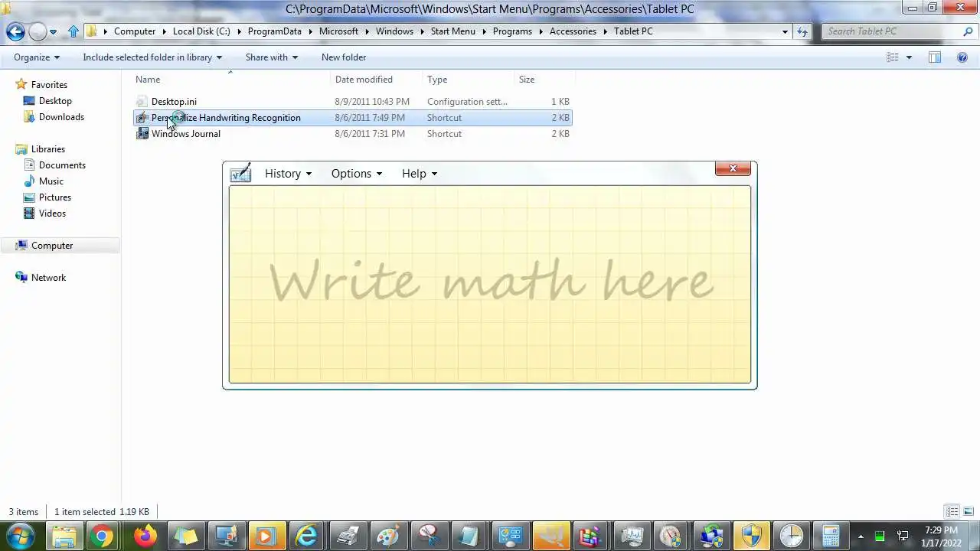
Task: Show hidden system tray icons
Action: (861, 536)
